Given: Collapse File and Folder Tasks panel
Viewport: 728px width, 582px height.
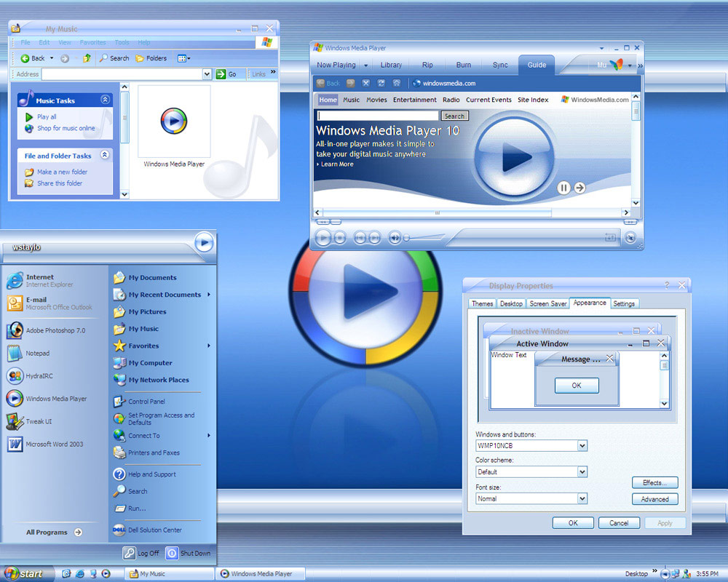Looking at the screenshot, I should coord(106,154).
